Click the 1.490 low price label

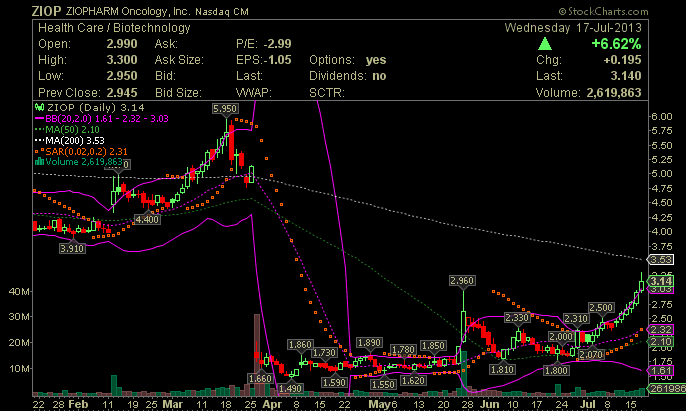tap(290, 389)
